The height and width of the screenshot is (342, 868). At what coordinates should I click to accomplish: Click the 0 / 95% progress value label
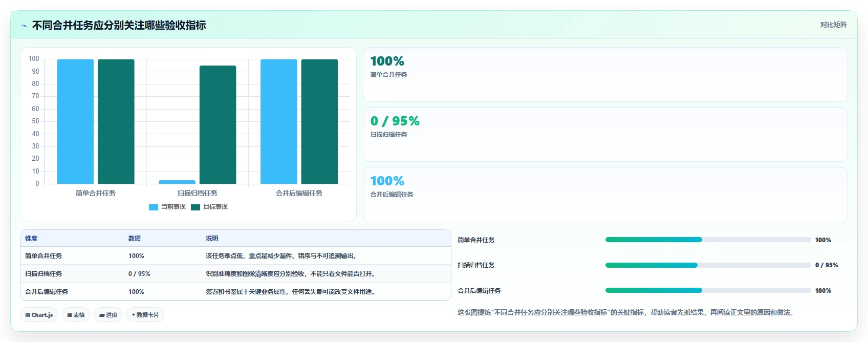coord(827,265)
